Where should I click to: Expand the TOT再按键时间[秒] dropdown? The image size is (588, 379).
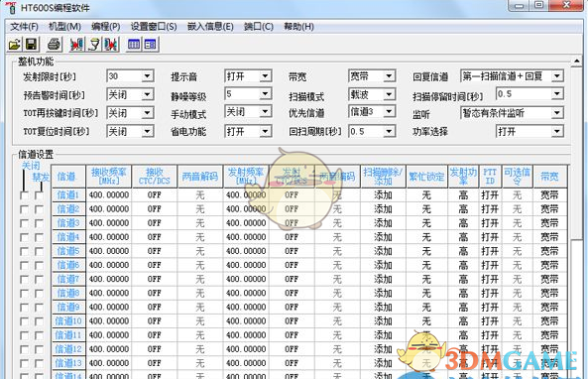(148, 112)
